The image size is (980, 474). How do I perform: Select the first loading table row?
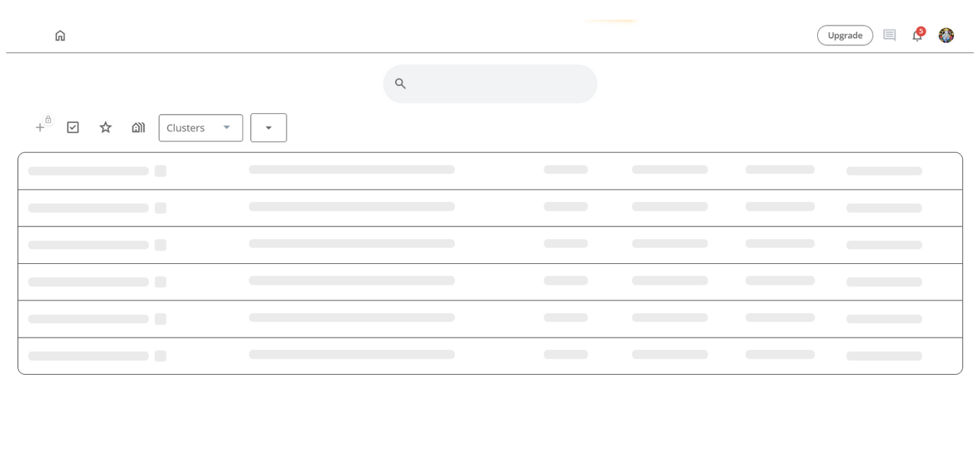coord(490,171)
